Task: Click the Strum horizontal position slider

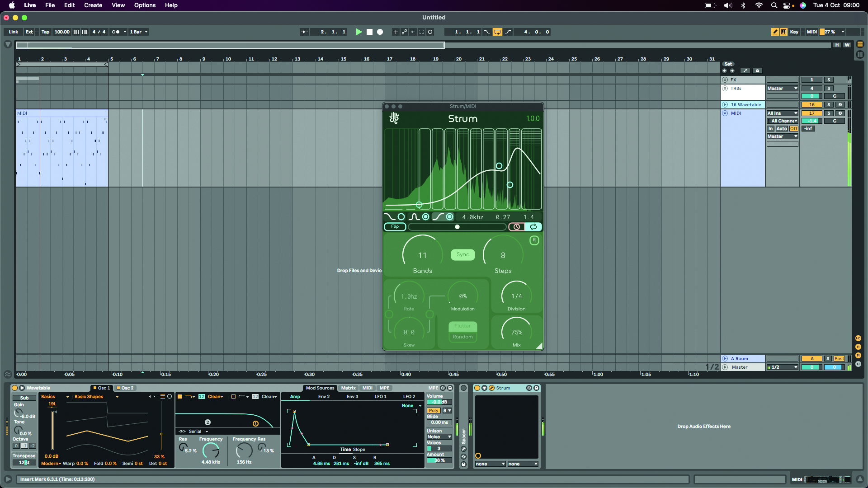Action: pyautogui.click(x=457, y=227)
